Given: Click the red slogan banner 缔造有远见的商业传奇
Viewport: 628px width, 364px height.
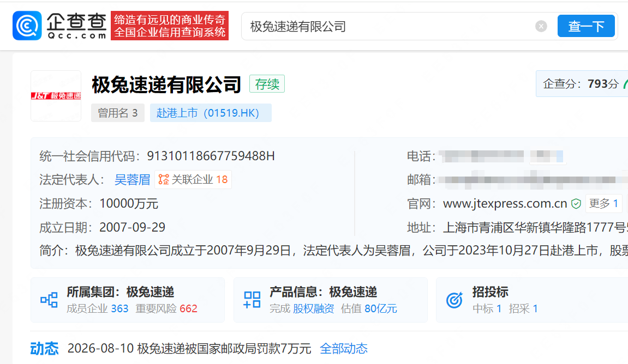Looking at the screenshot, I should pyautogui.click(x=170, y=26).
